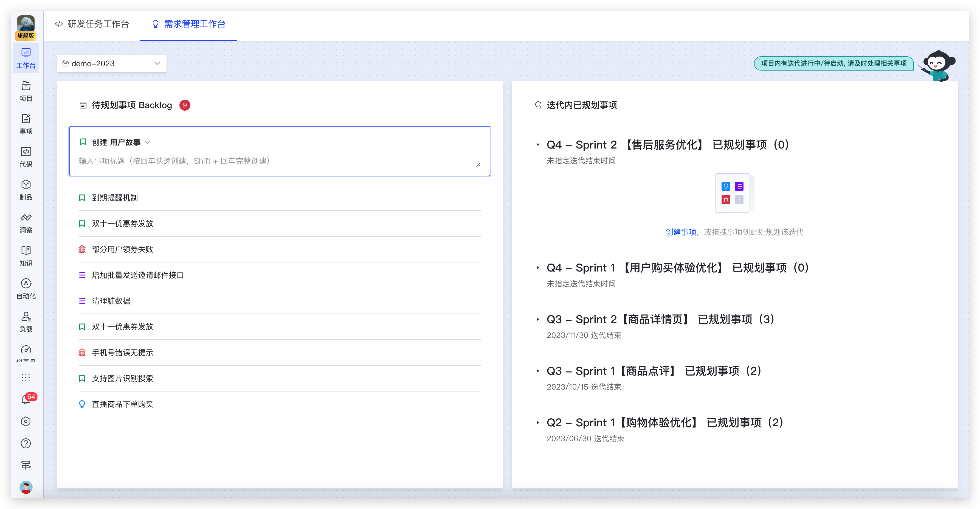Open the 负载 (Workload) sidebar icon
The height and width of the screenshot is (509, 980).
[26, 321]
